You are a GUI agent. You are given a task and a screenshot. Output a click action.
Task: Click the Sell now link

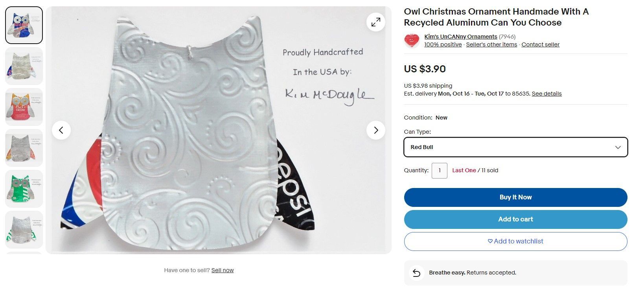pyautogui.click(x=223, y=270)
